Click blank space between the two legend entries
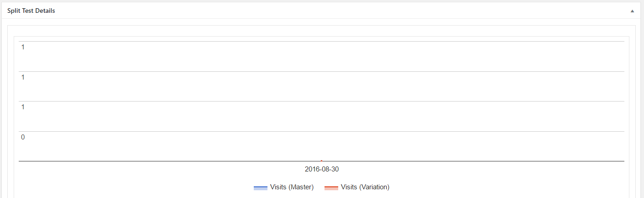This screenshot has height=198, width=644. 319,187
